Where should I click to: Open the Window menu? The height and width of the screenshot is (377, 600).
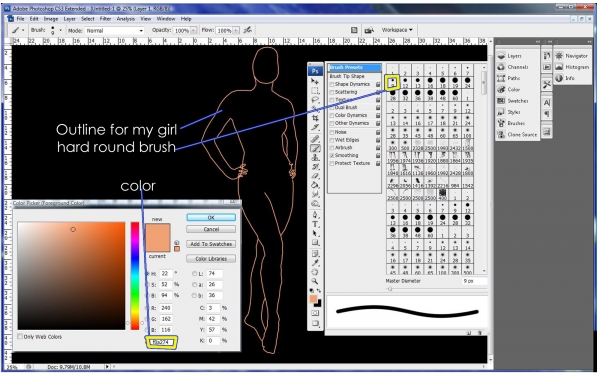click(x=166, y=19)
